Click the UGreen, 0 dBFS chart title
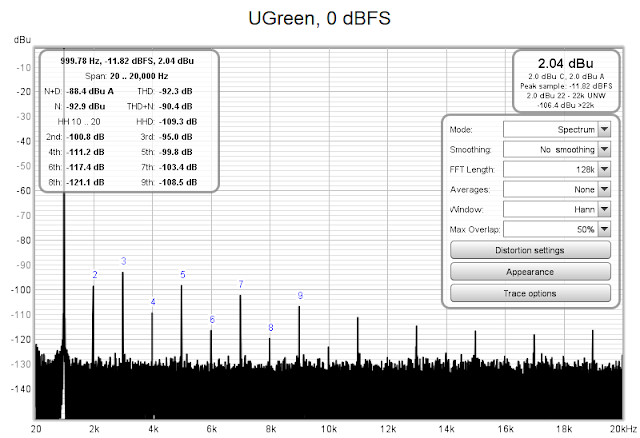The width and height of the screenshot is (640, 438). tap(319, 18)
